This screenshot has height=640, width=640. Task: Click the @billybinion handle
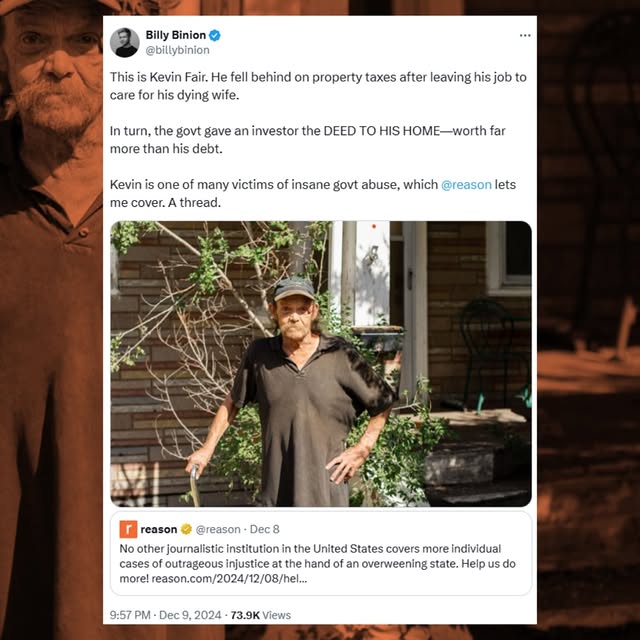click(x=177, y=50)
